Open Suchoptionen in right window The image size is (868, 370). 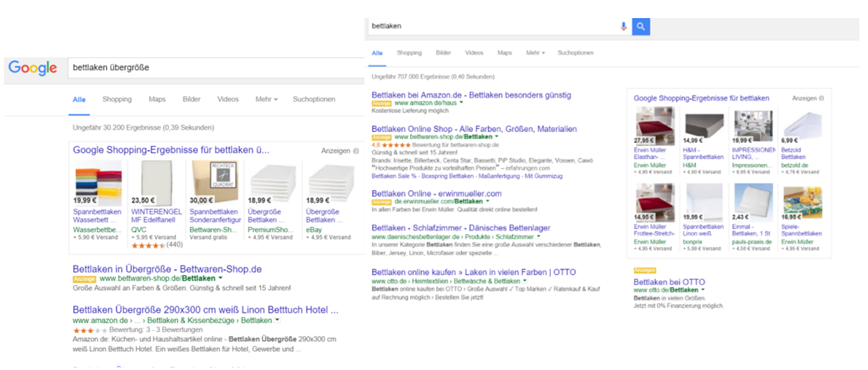[576, 53]
